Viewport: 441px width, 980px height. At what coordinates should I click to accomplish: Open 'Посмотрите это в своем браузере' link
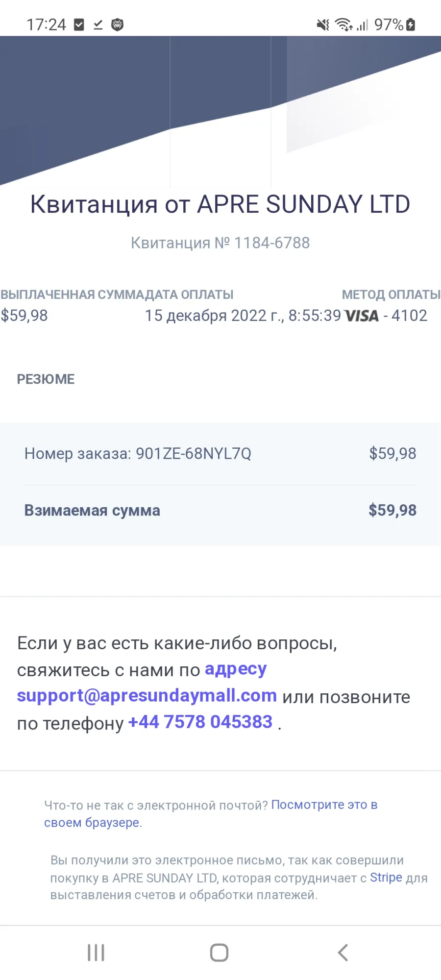point(211,813)
